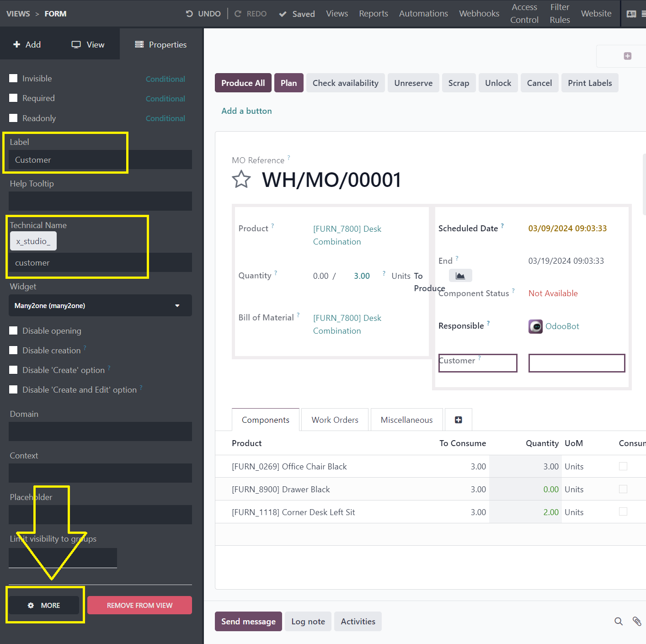Toggle Consumed checkbox for Office Chair Black
The height and width of the screenshot is (644, 646).
pos(623,466)
